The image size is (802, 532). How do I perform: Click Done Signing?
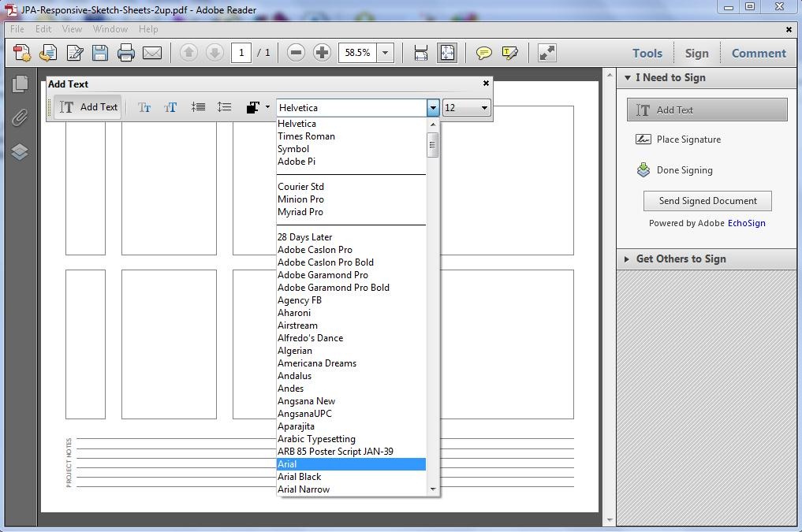pos(674,170)
